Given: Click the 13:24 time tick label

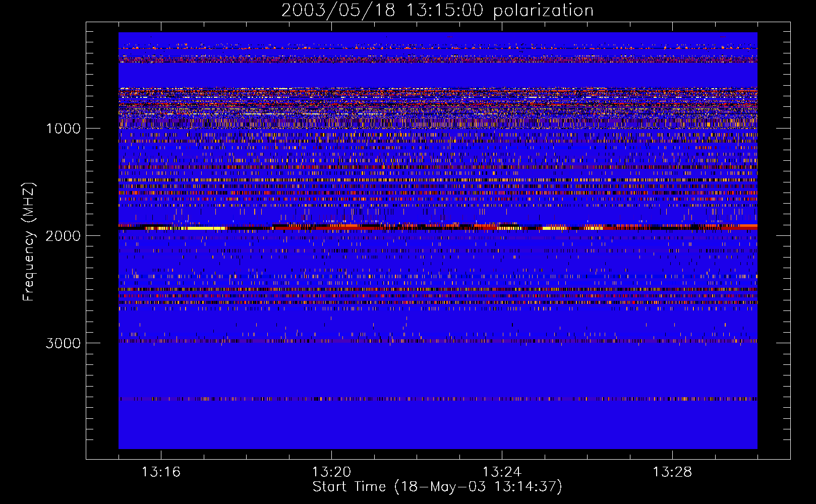Looking at the screenshot, I should (x=502, y=472).
